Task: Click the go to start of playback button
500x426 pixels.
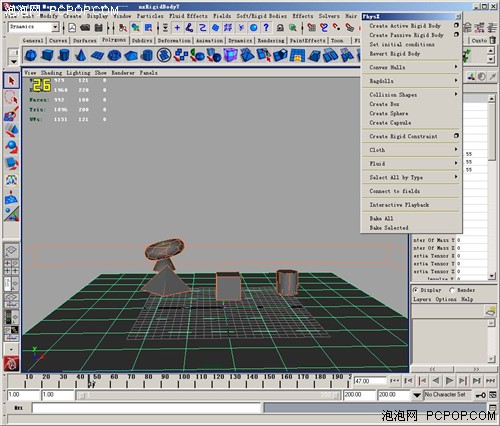Action: [395, 380]
